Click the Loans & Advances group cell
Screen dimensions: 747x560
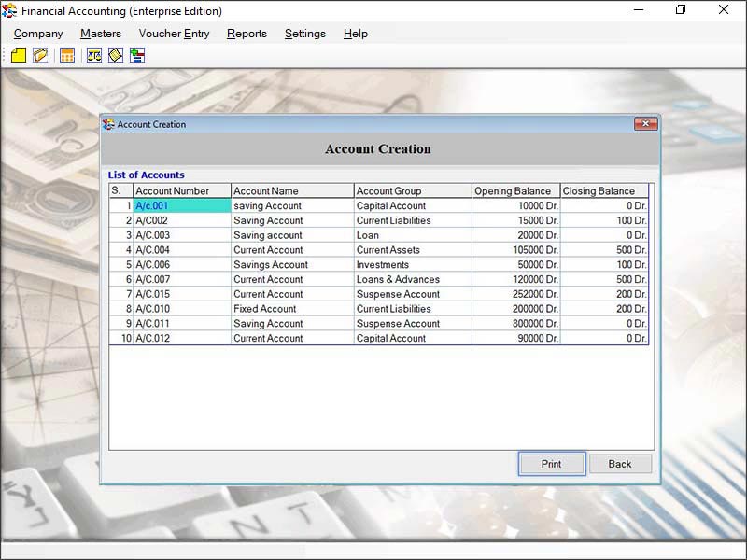pos(413,279)
